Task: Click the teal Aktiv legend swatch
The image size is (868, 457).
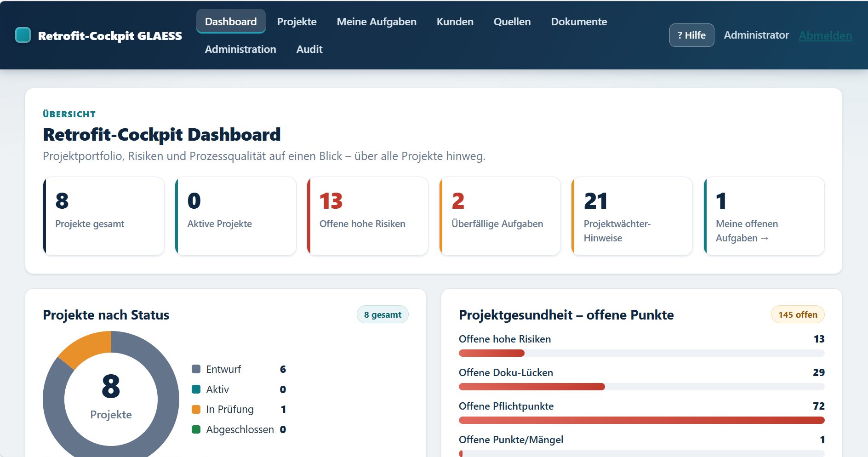Action: point(196,389)
